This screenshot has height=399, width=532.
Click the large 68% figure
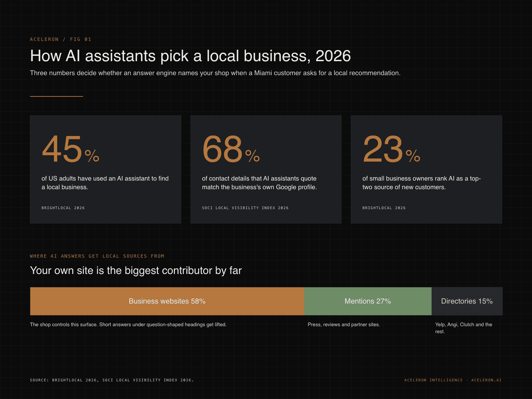[231, 149]
